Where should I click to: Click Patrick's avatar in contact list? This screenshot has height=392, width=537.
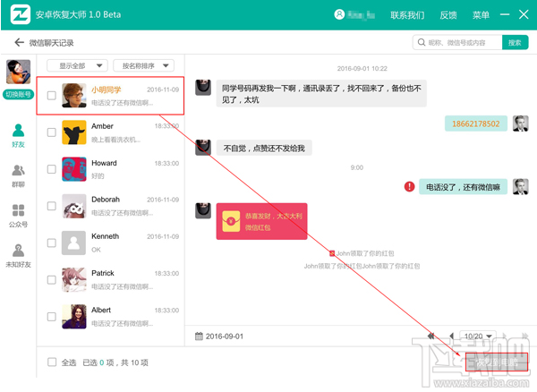73,280
